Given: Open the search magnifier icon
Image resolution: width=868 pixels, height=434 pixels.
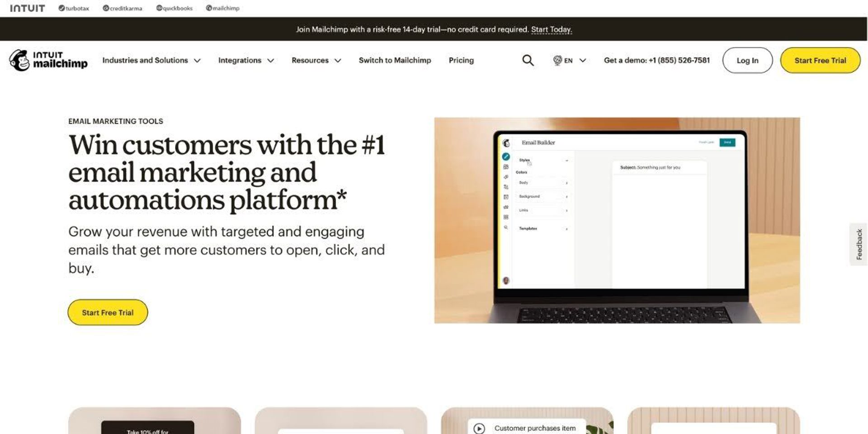Looking at the screenshot, I should click(528, 60).
